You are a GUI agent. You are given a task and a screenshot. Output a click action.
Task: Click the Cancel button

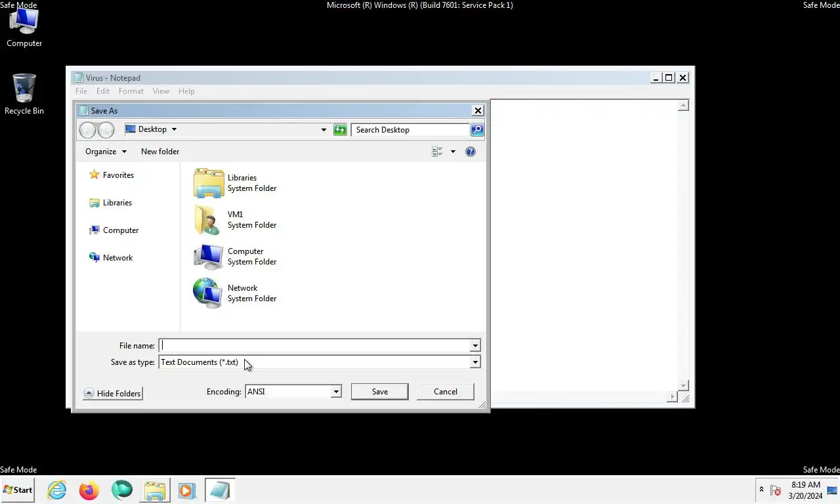pyautogui.click(x=446, y=392)
